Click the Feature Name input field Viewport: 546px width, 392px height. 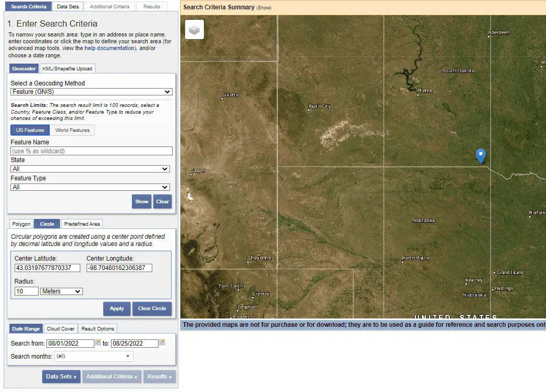tap(91, 151)
